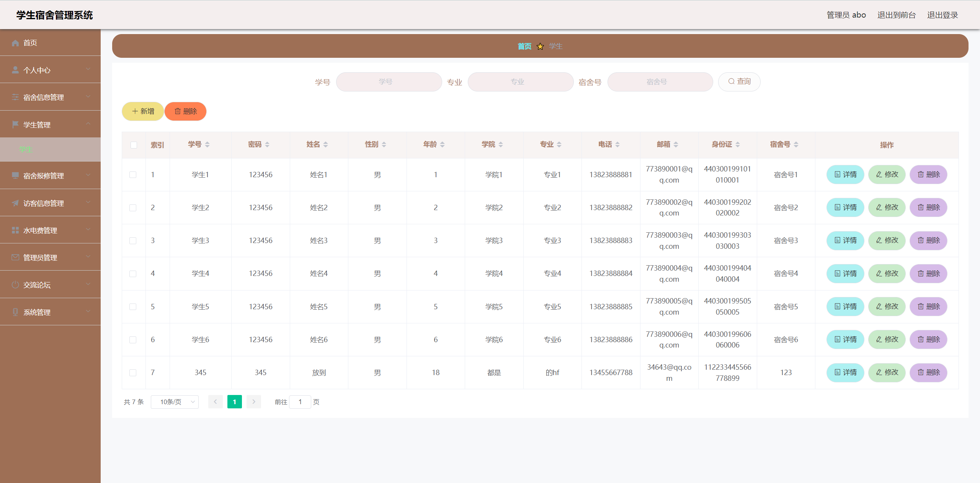This screenshot has width=980, height=483.
Task: Toggle the select-all header checkbox
Action: click(x=134, y=145)
